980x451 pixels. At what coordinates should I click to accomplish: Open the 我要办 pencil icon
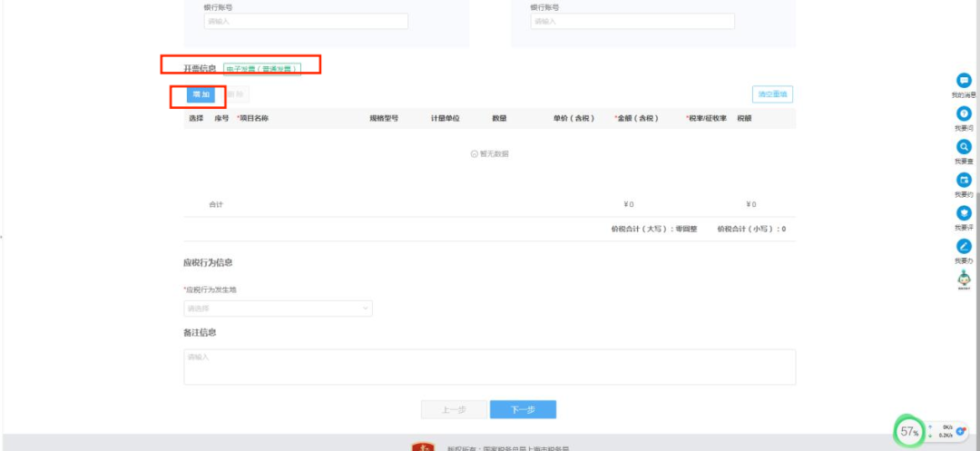coord(964,246)
